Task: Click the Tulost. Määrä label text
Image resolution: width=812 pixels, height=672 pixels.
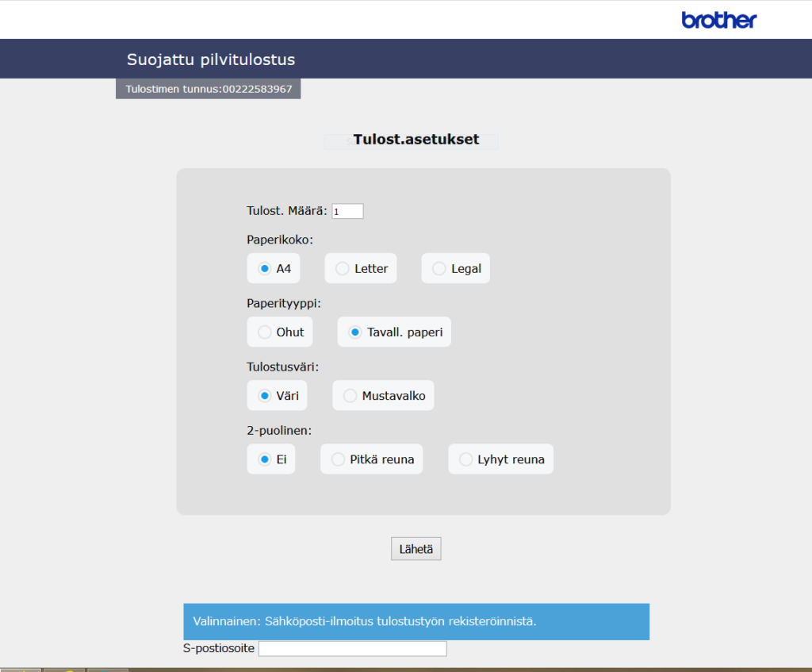Action: 286,211
